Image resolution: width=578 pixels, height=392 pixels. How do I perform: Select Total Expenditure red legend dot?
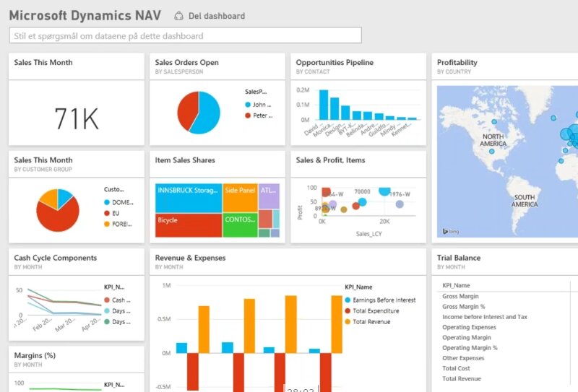(x=348, y=311)
